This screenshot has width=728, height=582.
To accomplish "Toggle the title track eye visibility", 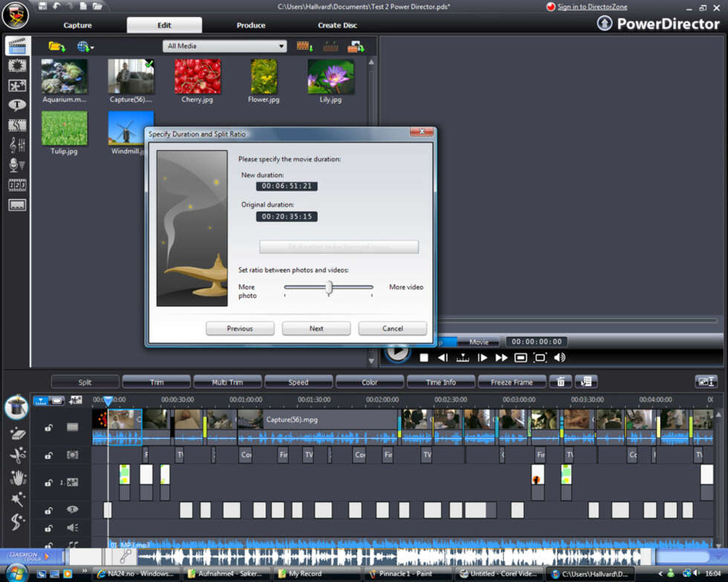I will (x=72, y=509).
